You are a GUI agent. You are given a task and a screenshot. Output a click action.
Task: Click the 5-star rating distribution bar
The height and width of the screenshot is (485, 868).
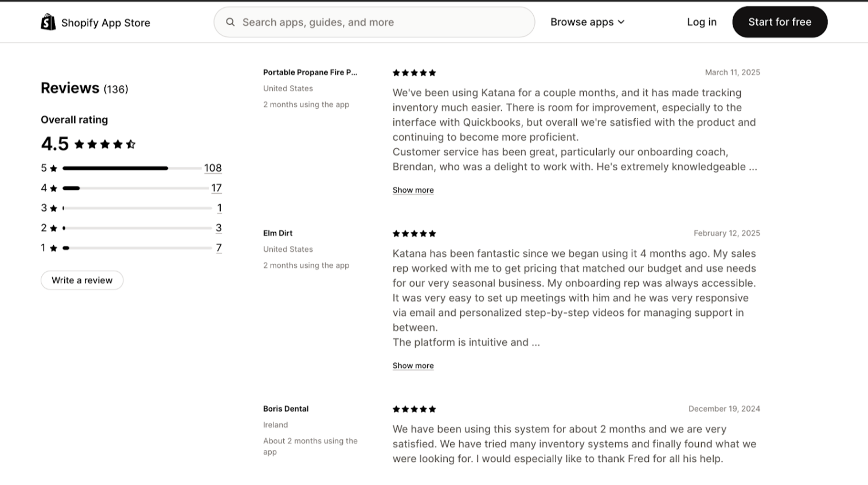point(132,169)
